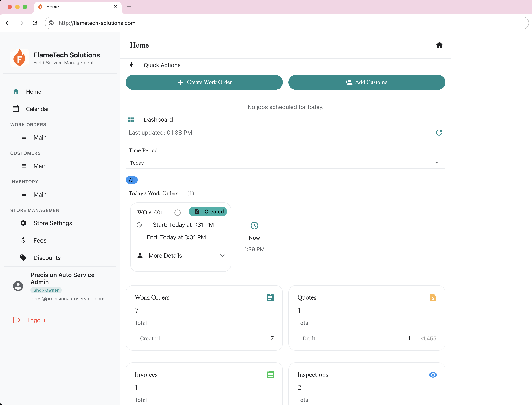Click the Fees dollar sign icon
The image size is (532, 405).
pyautogui.click(x=23, y=240)
